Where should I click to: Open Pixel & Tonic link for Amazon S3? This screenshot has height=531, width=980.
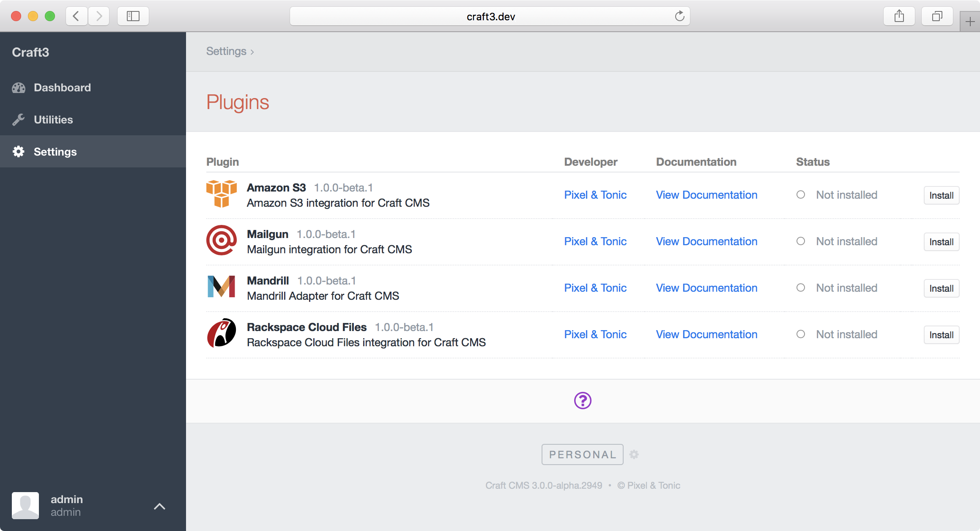click(x=595, y=195)
